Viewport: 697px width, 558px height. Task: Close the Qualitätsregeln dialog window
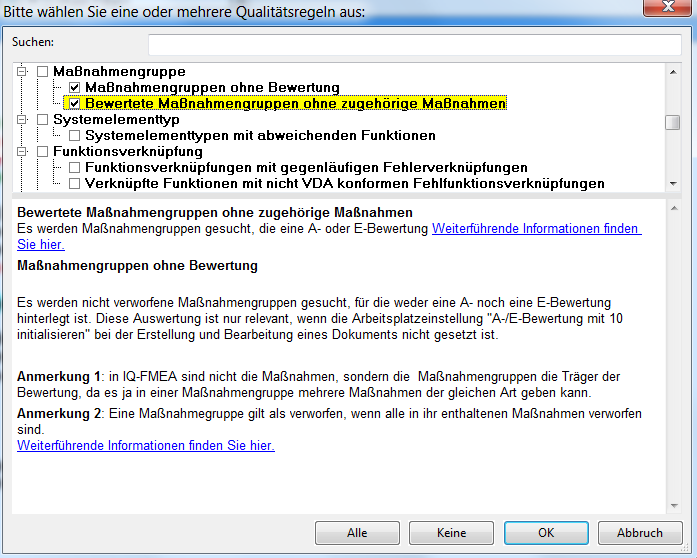(x=668, y=6)
